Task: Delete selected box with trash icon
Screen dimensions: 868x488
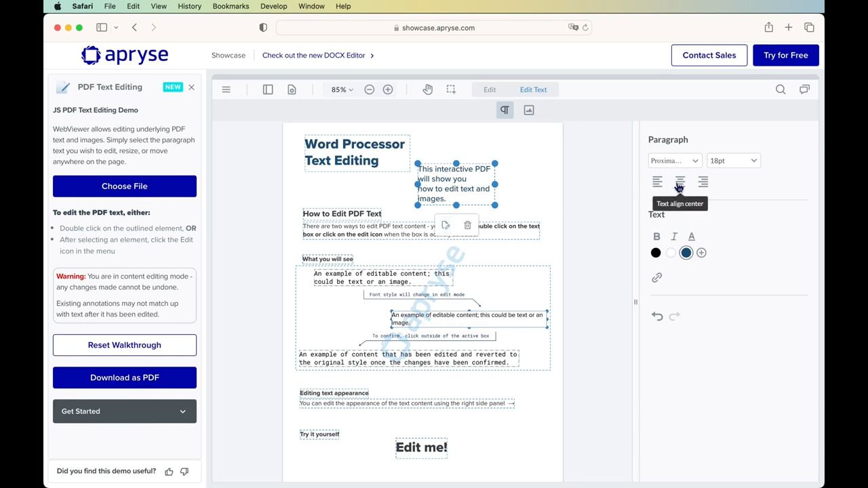Action: pos(467,226)
